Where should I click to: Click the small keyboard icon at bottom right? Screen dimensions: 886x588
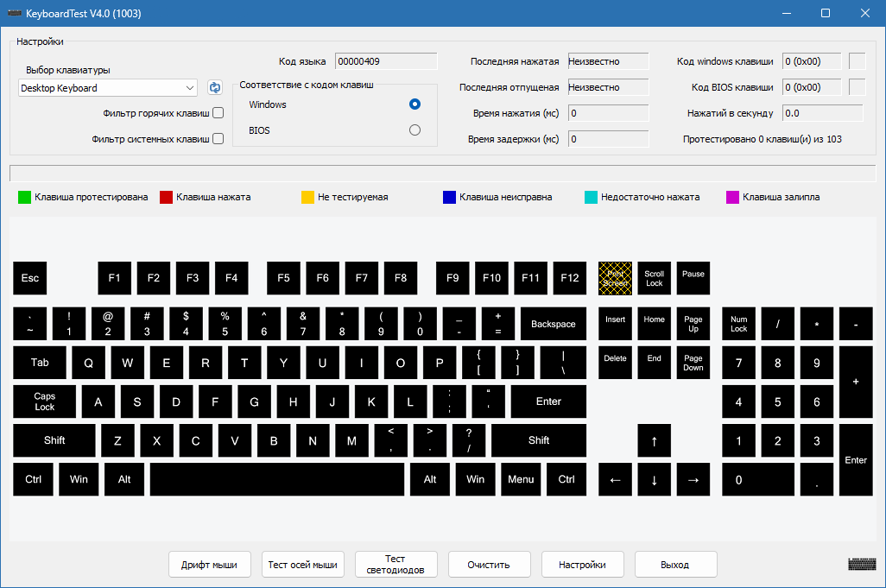(x=862, y=564)
